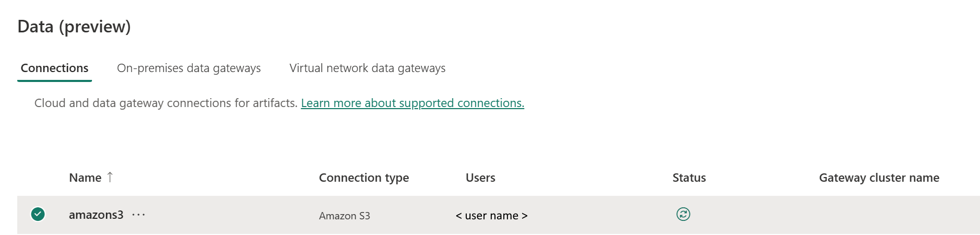Click the < user name > users cell
The image size is (980, 235).
tap(491, 216)
